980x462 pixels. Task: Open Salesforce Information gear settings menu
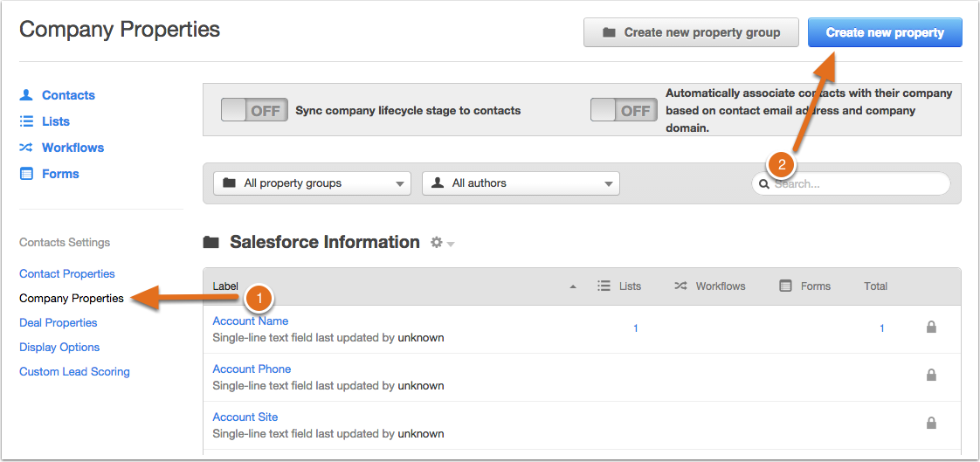(442, 243)
